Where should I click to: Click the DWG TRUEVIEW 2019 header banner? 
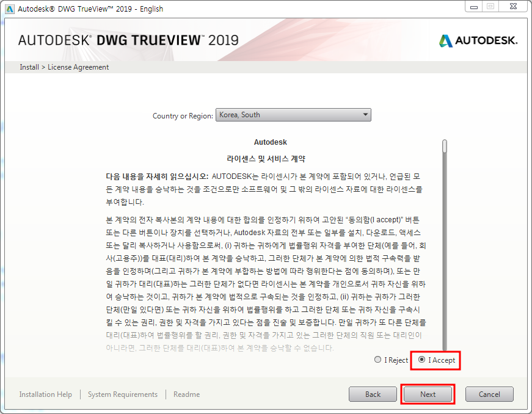(x=122, y=40)
